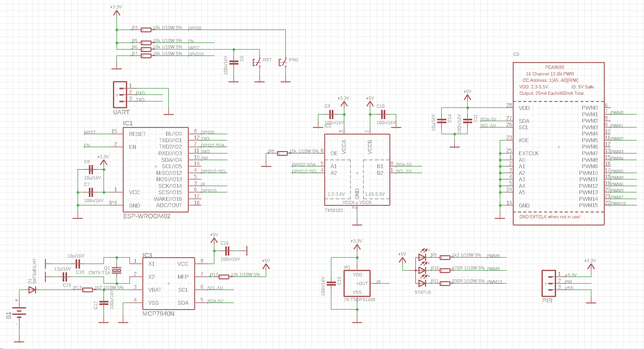Pick the C6 capacitor symbol
Viewport: 644px width, 349px height.
tap(234, 62)
